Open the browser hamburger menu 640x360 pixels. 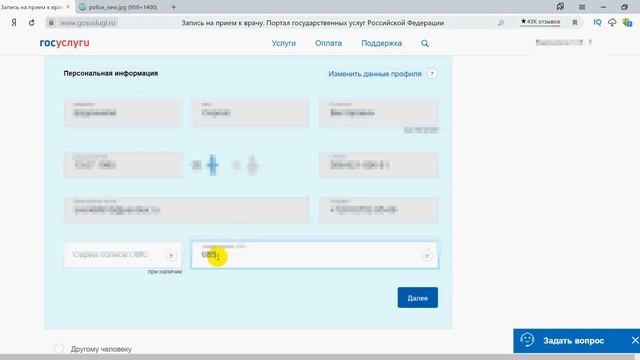(x=582, y=7)
